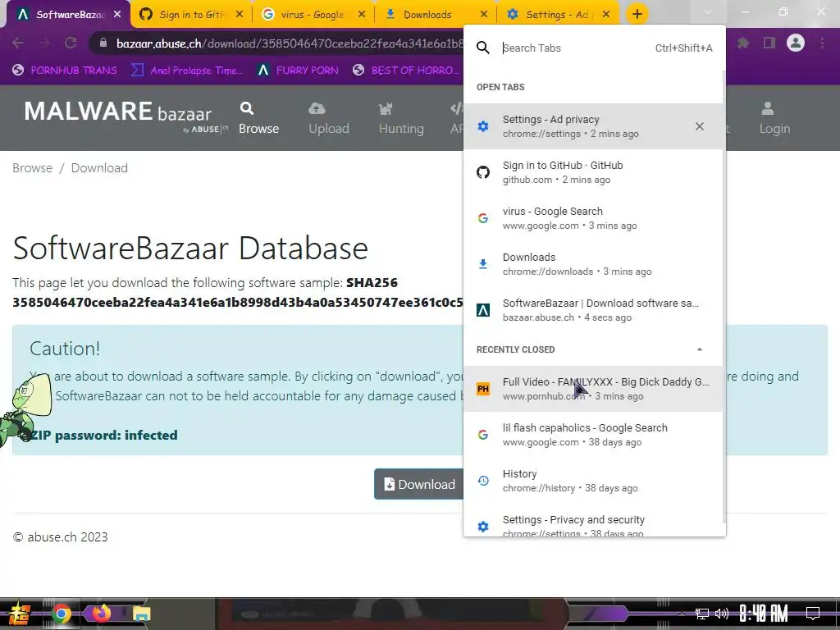Close the Settings - Ad privacy tab from list
This screenshot has width=840, height=630.
click(699, 126)
